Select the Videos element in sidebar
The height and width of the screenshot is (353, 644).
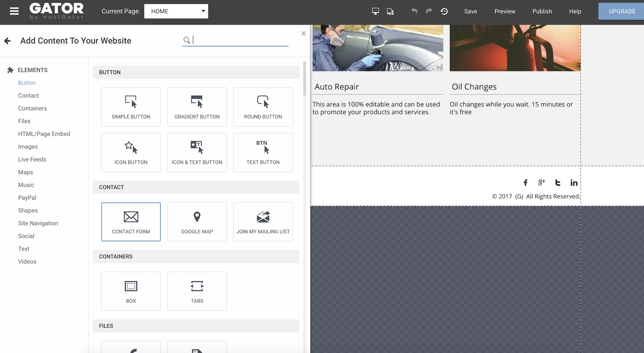27,261
